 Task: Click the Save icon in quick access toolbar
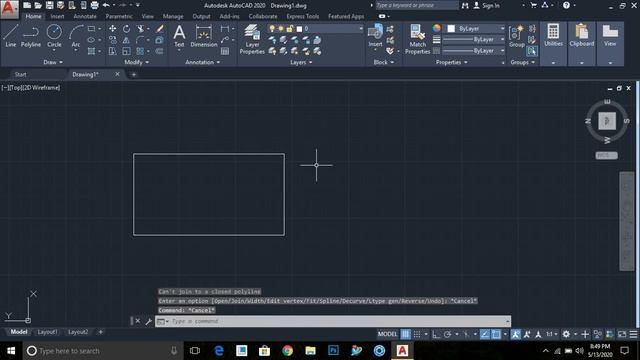pos(49,5)
